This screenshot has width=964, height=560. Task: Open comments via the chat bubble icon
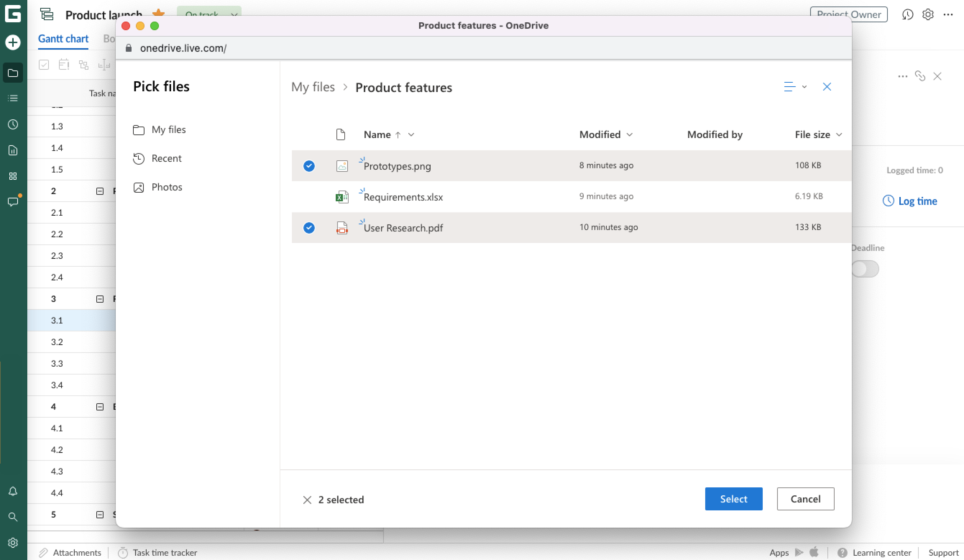pyautogui.click(x=13, y=202)
